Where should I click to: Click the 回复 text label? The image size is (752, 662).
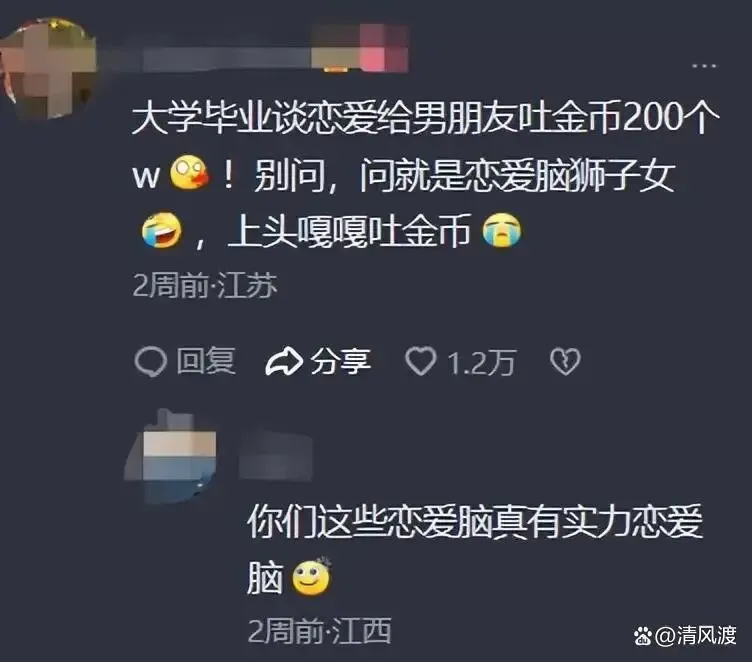(206, 361)
